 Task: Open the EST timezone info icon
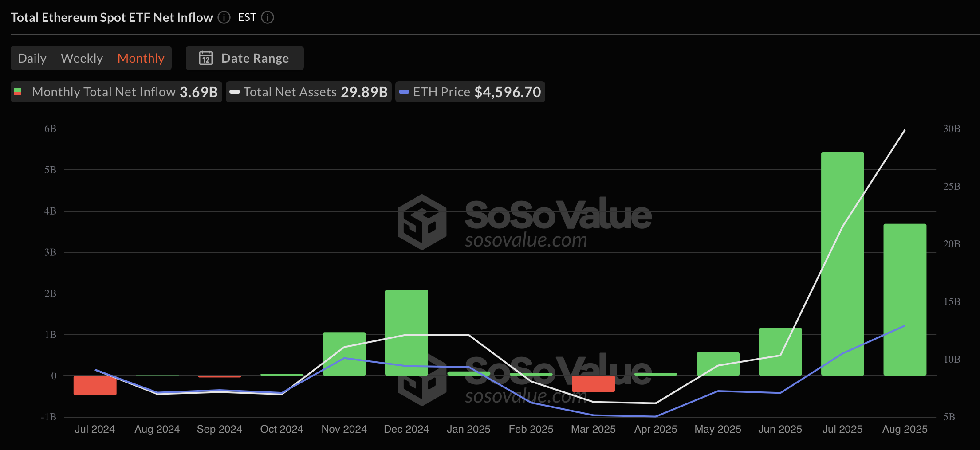(x=268, y=17)
